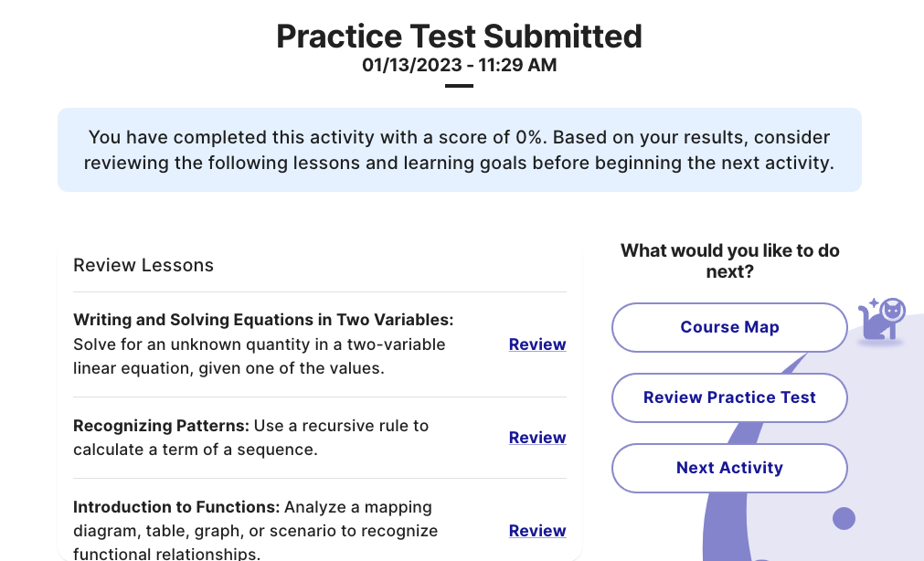Click the Introduction to Functions lesson title
This screenshot has height=561, width=924.
tap(176, 507)
